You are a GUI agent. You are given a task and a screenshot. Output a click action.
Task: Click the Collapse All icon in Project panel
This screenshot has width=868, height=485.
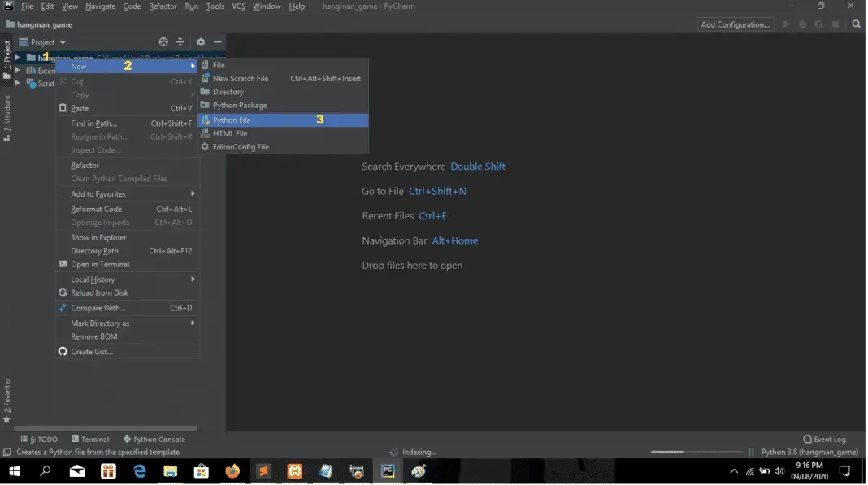(x=180, y=41)
